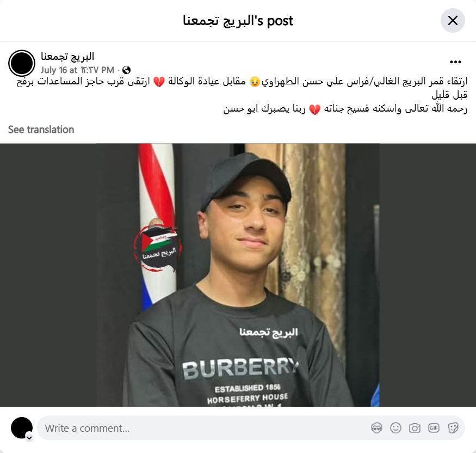Image resolution: width=476 pixels, height=453 pixels.
Task: Click the last line of Arabic post text
Action: [345, 109]
